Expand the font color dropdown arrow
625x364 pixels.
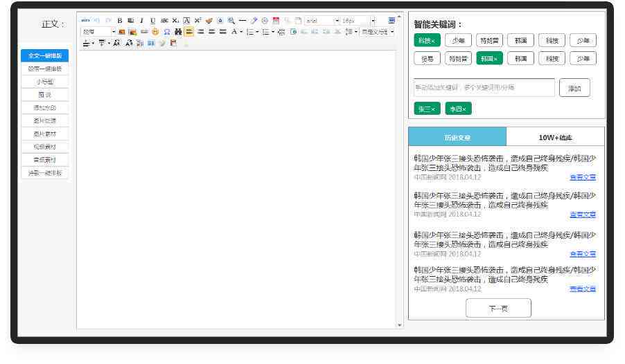click(x=241, y=32)
